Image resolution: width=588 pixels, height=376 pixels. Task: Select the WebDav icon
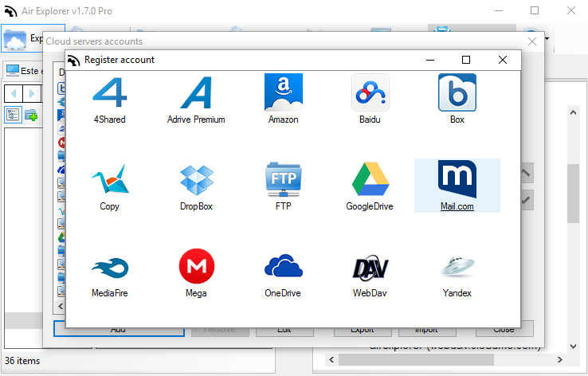tap(370, 268)
